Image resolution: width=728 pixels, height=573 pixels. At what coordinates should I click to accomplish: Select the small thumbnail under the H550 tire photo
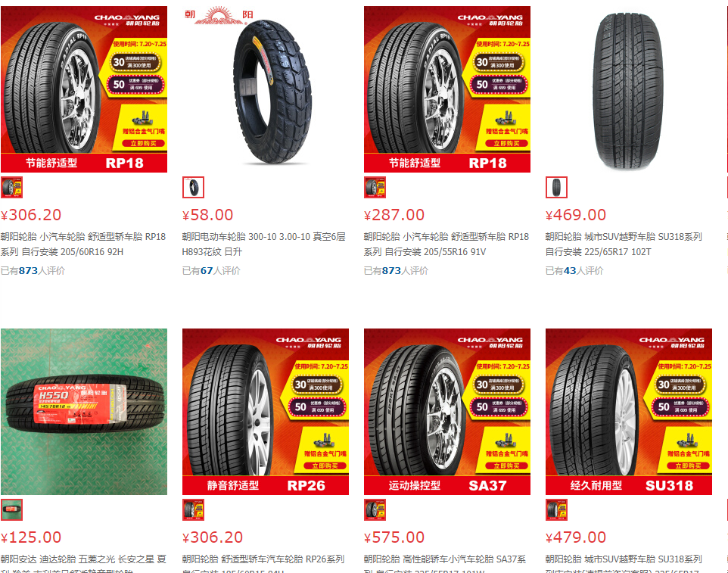[11, 510]
